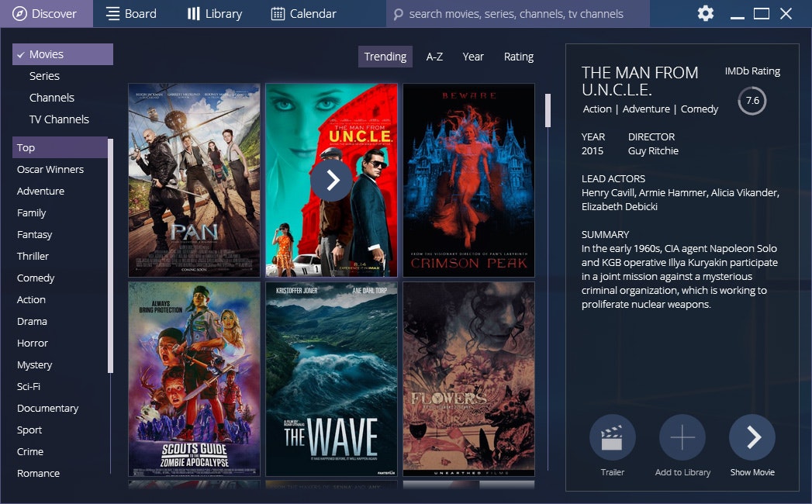Click the Library shelf icon
Image resolution: width=812 pixels, height=504 pixels.
point(193,13)
